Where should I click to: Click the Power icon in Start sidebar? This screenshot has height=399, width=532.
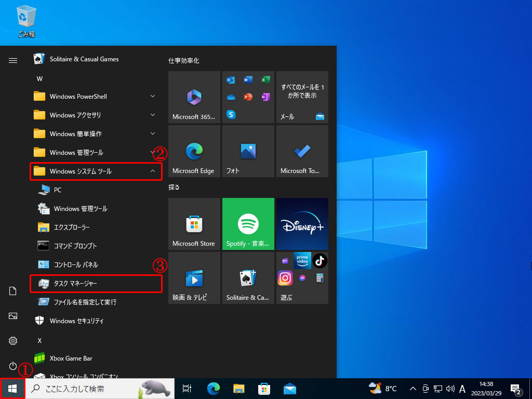click(x=13, y=366)
